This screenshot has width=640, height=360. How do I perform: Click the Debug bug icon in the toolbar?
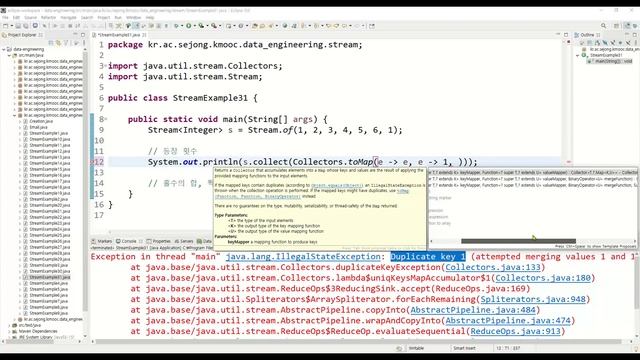point(176,26)
